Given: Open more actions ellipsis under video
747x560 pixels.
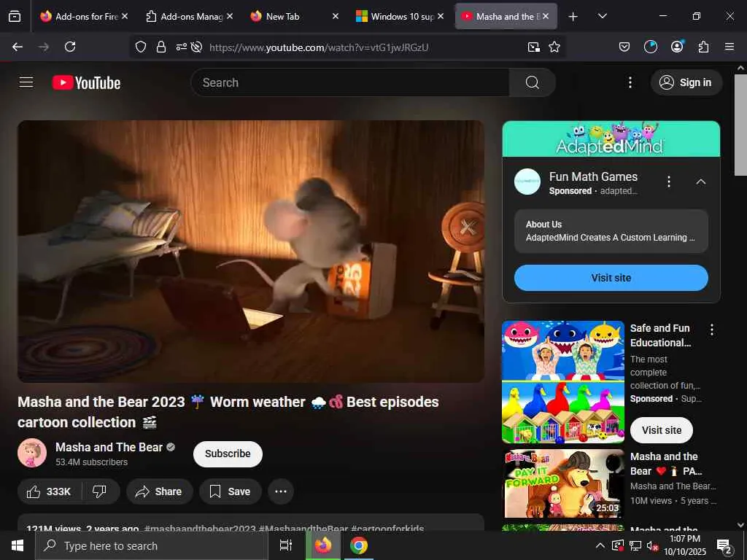Looking at the screenshot, I should click(x=281, y=491).
